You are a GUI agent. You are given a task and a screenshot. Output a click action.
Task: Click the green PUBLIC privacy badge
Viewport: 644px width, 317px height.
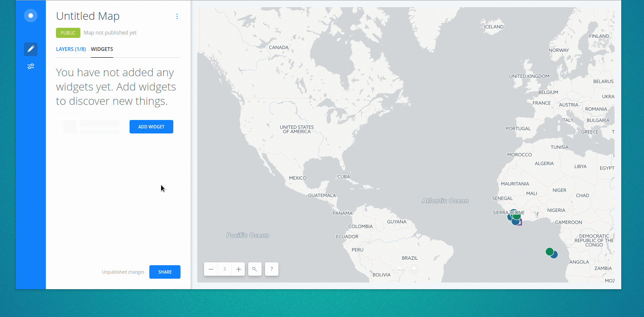[68, 33]
